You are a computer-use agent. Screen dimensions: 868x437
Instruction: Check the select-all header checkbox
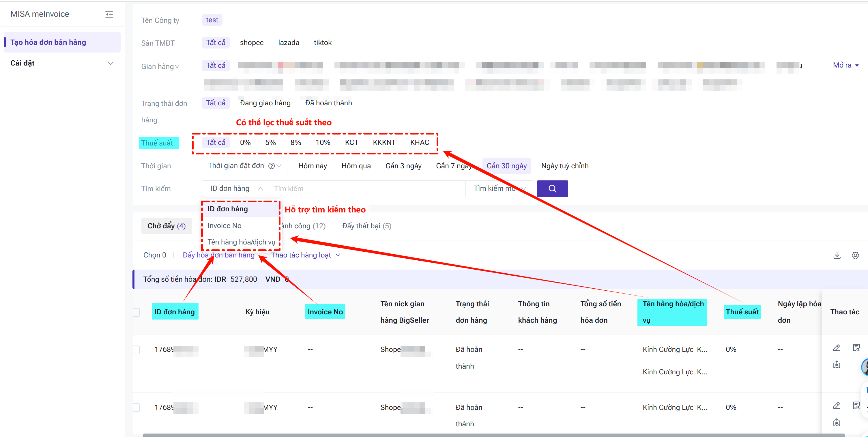pos(136,312)
